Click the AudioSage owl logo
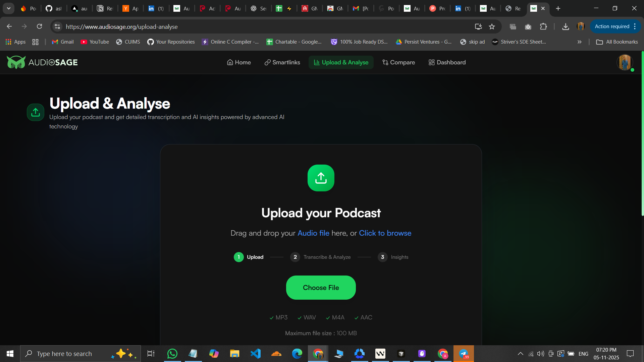Viewport: 644px width, 362px height. [x=16, y=62]
